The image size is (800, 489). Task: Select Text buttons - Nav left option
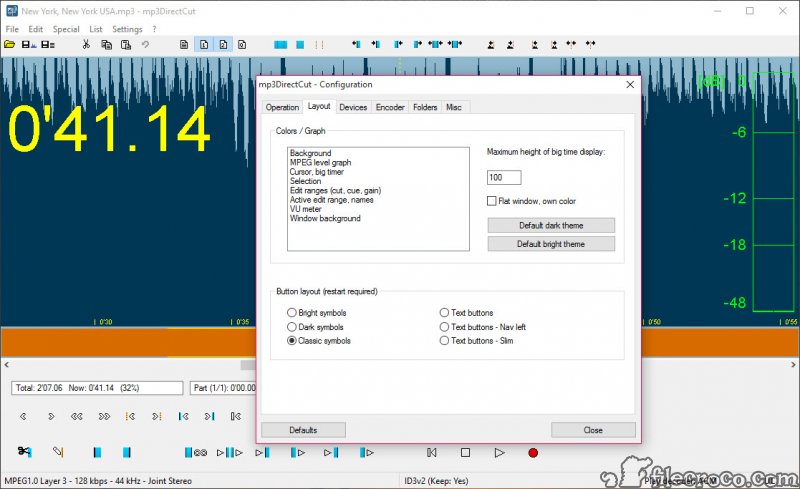(444, 327)
